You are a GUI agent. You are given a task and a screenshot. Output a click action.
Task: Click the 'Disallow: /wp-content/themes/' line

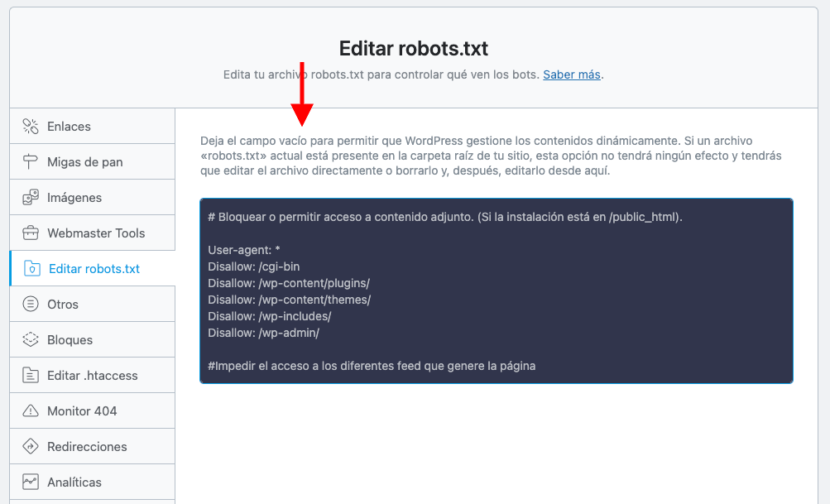(289, 300)
